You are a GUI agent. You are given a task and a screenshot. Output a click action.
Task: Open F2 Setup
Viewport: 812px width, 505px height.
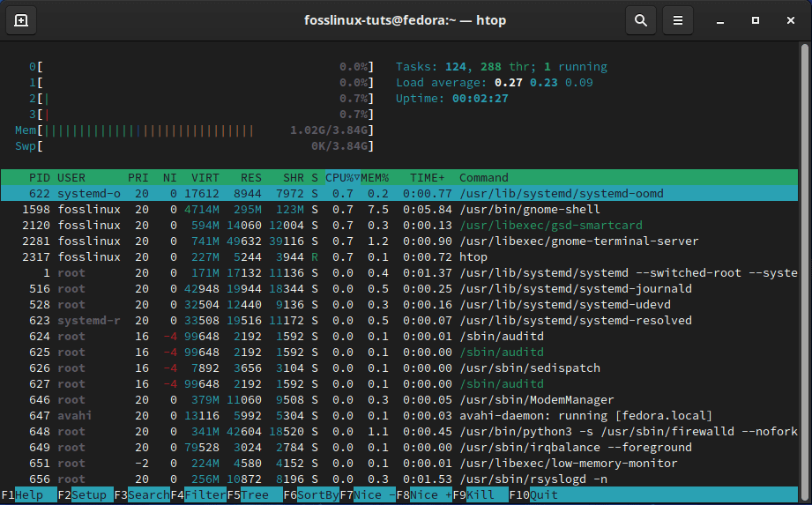point(85,495)
